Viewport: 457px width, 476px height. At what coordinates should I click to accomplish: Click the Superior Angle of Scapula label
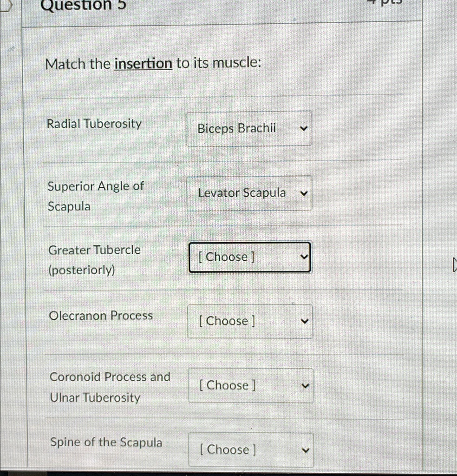click(x=95, y=196)
